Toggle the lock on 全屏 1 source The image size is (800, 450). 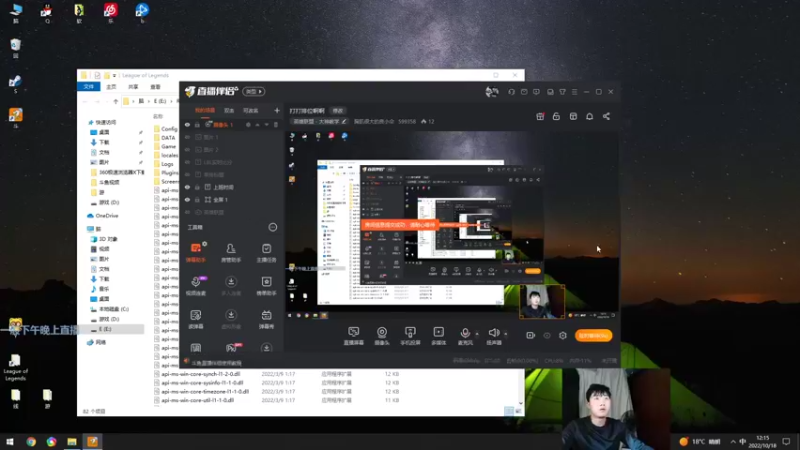click(197, 199)
